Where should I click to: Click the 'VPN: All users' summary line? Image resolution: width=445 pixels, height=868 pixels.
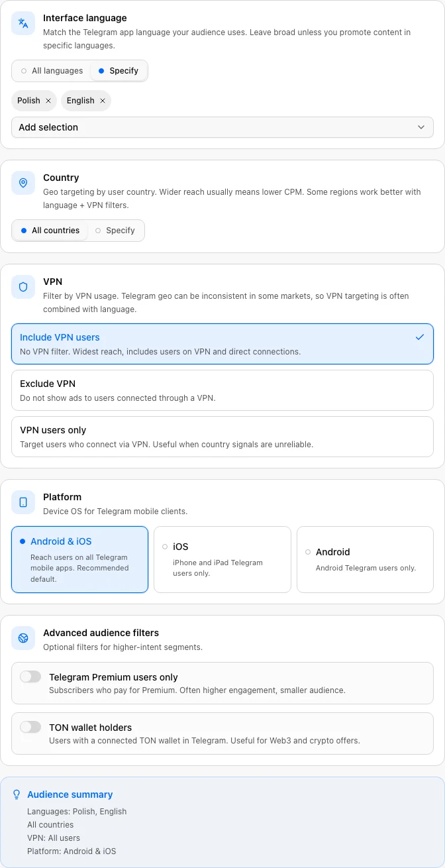point(54,838)
